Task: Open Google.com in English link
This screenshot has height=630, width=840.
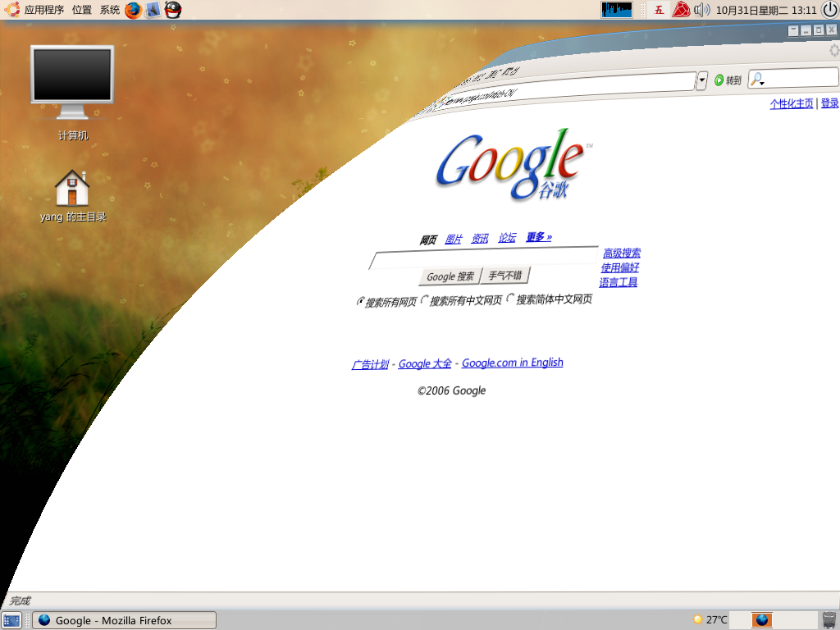Action: point(512,363)
